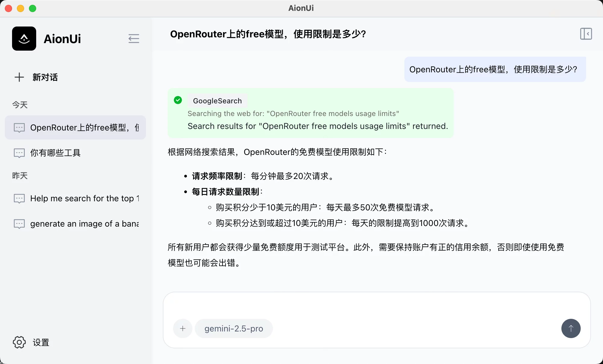Click the 'Searching the web for' line
The width and height of the screenshot is (603, 364).
293,114
